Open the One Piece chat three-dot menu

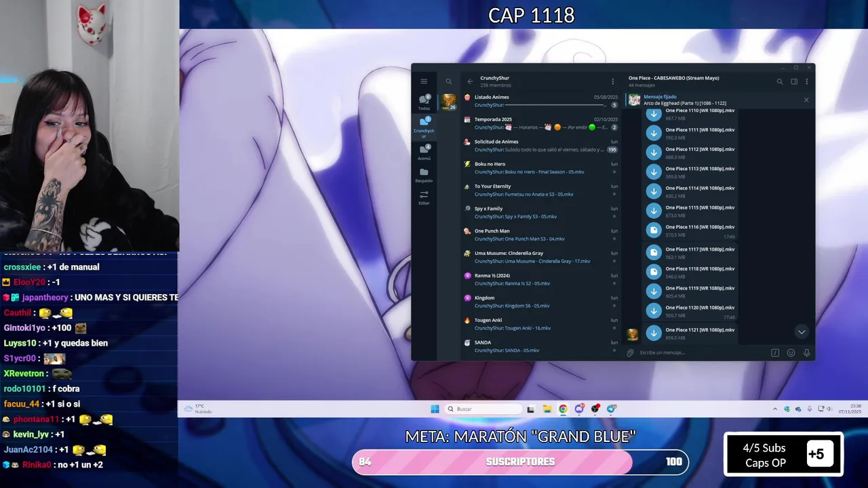click(x=806, y=81)
